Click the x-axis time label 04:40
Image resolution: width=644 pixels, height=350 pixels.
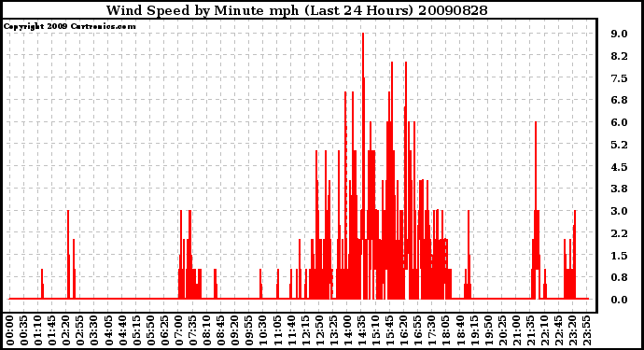(122, 330)
